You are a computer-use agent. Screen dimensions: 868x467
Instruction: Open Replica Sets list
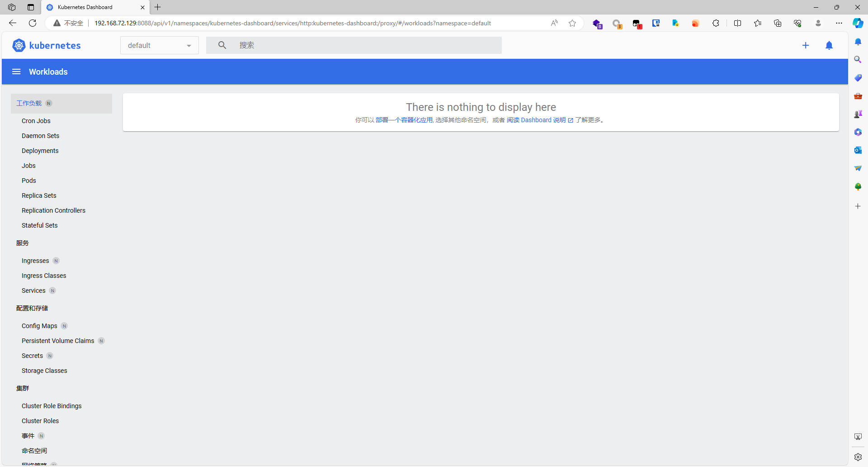click(x=39, y=195)
